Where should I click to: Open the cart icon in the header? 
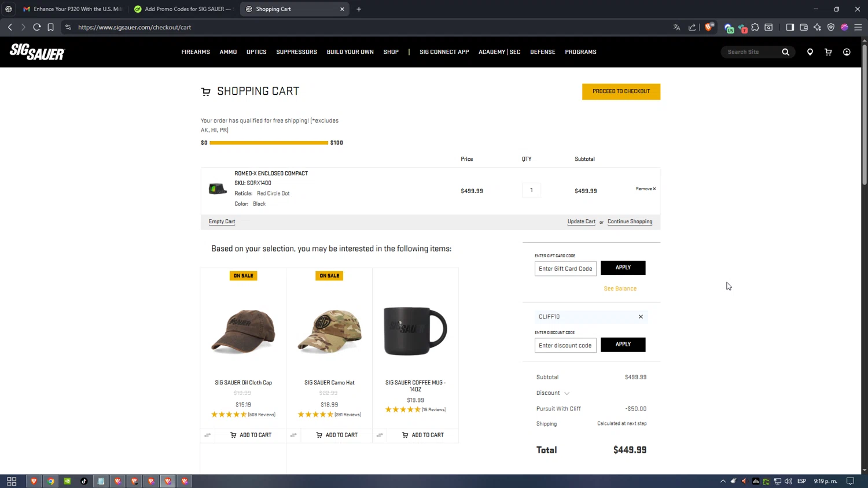(828, 52)
